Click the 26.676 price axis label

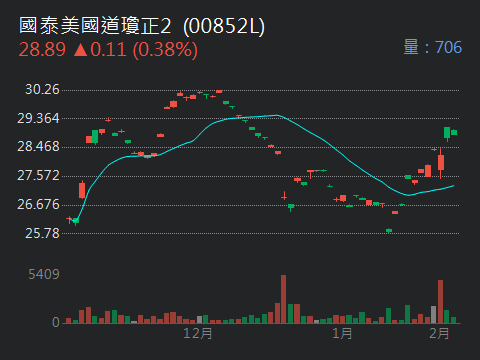point(38,204)
